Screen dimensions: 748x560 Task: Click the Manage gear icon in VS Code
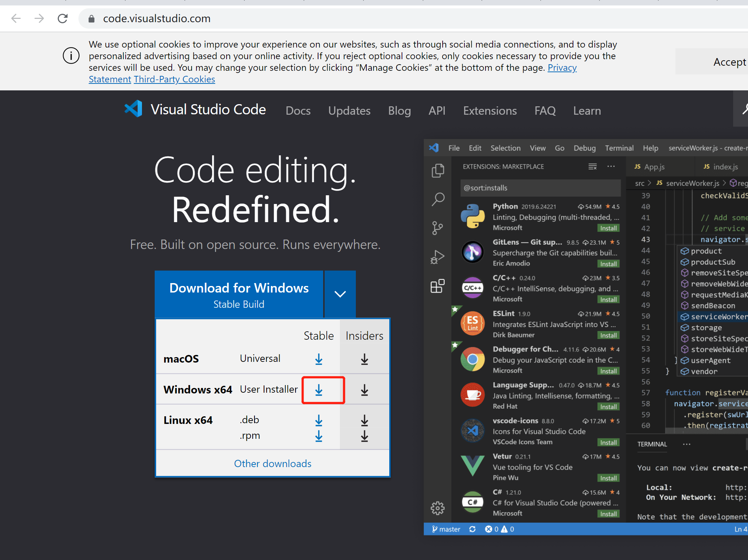pos(438,508)
